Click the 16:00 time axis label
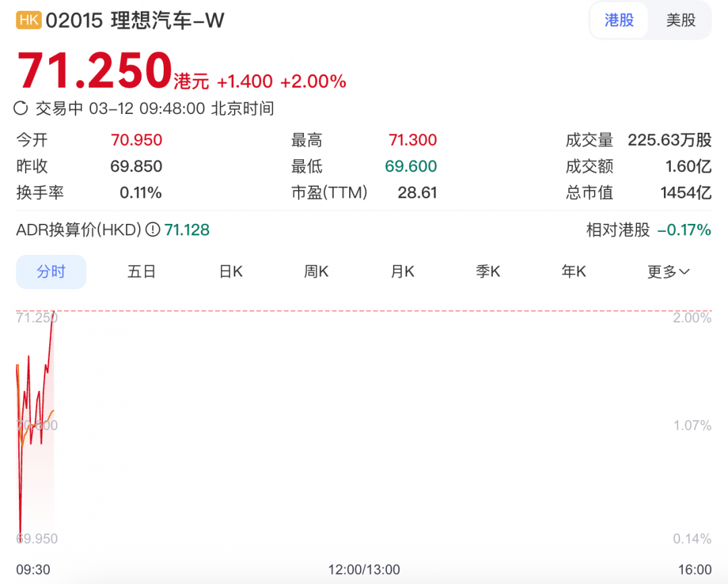The height and width of the screenshot is (584, 728). click(x=694, y=570)
